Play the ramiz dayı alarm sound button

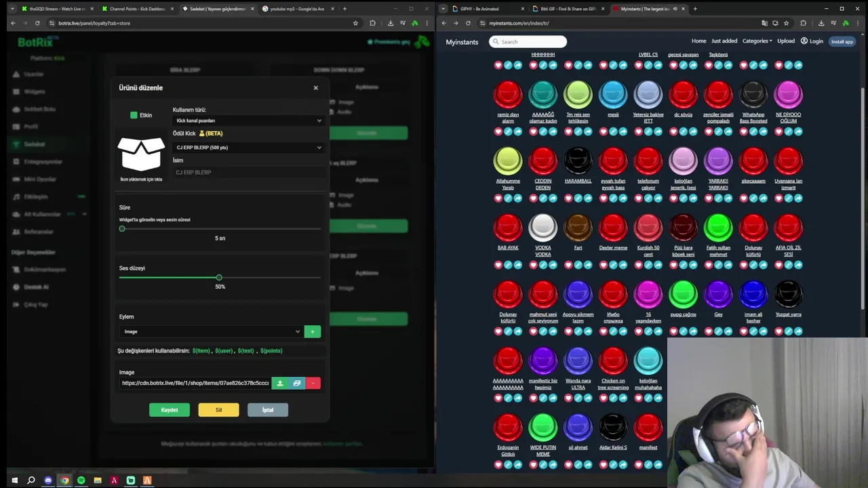pyautogui.click(x=508, y=95)
